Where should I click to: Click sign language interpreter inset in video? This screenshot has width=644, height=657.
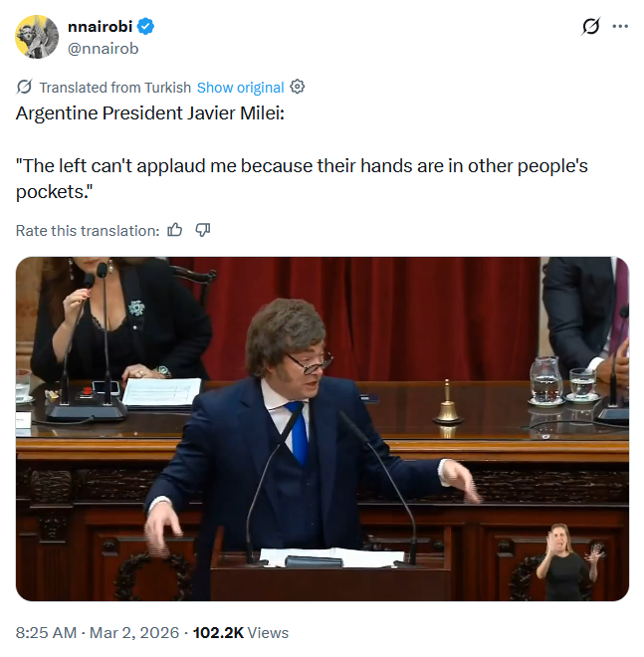click(x=570, y=561)
